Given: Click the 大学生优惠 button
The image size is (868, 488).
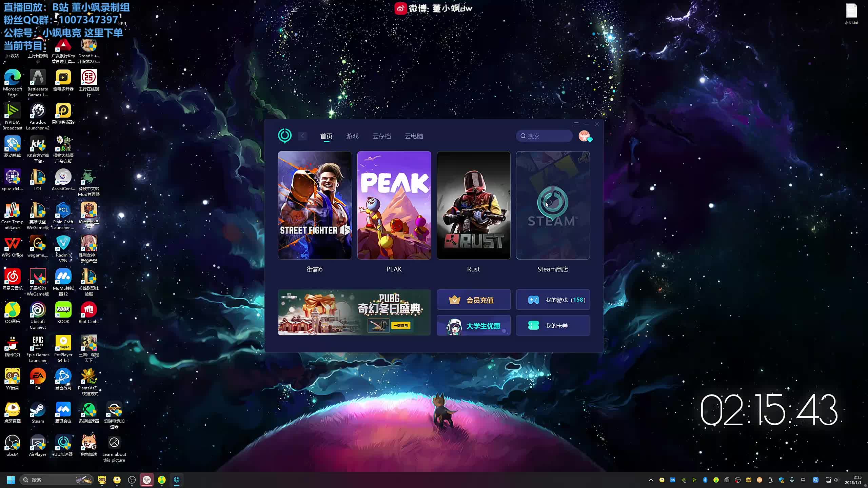Looking at the screenshot, I should (473, 326).
